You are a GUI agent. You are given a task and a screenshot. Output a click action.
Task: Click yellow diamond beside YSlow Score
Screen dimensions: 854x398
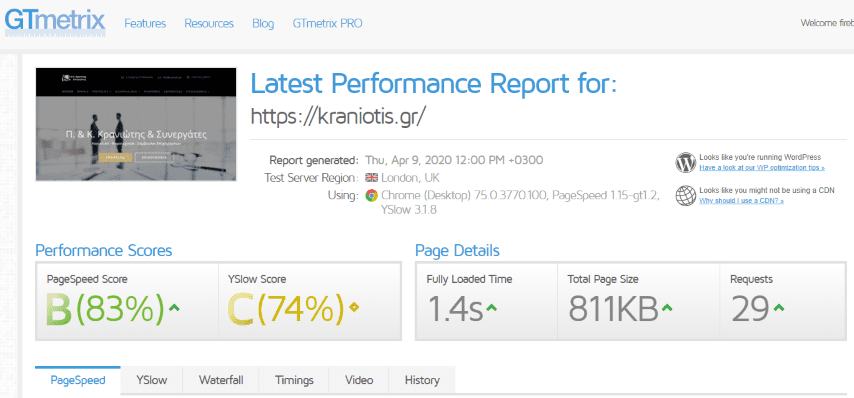coord(354,308)
